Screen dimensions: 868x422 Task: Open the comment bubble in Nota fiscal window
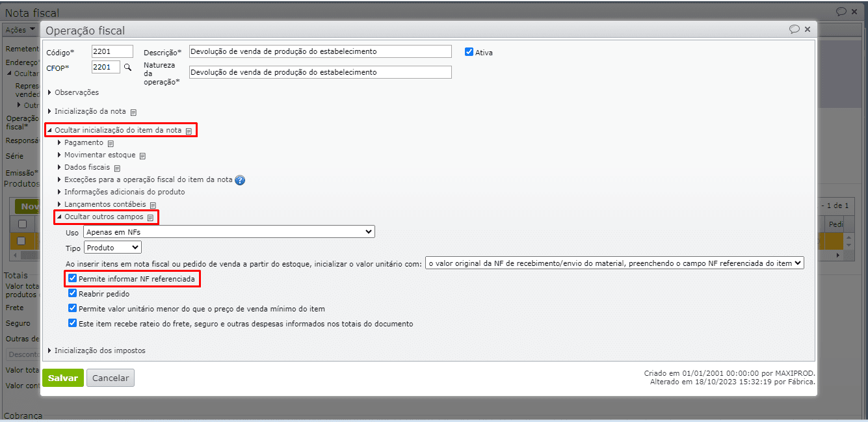pyautogui.click(x=841, y=11)
